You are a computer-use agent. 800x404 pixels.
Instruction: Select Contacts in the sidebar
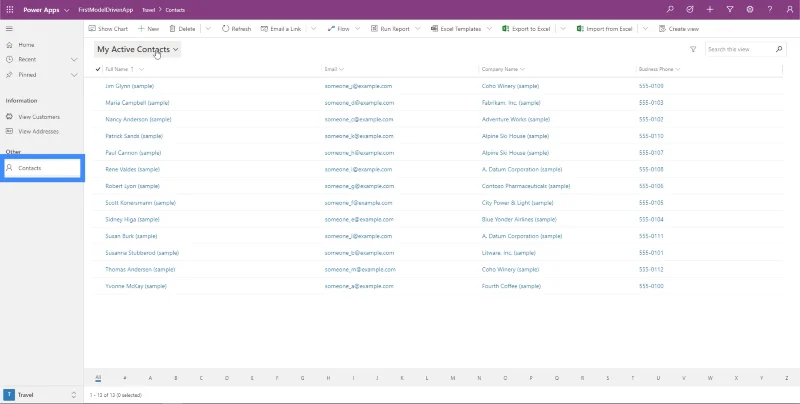click(x=42, y=168)
